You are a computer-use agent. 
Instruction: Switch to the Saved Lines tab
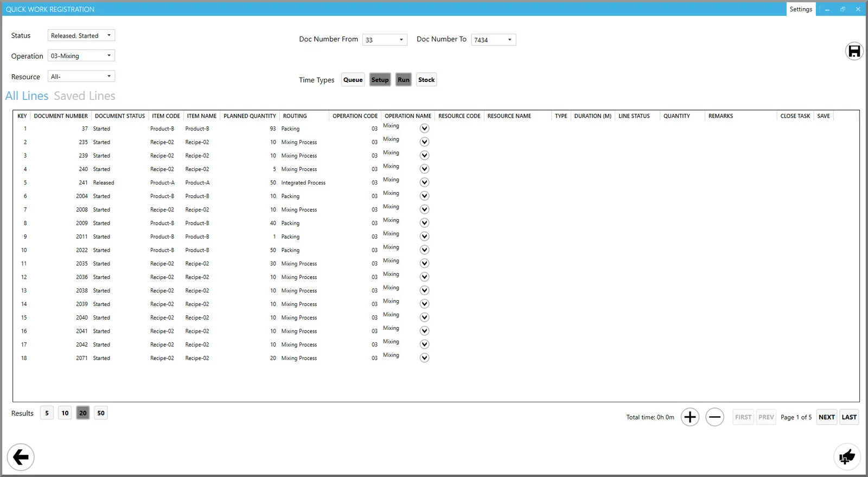(x=85, y=96)
